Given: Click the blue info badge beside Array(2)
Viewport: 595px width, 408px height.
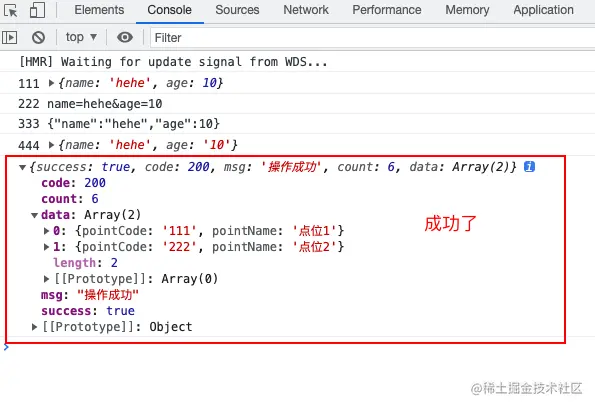Looking at the screenshot, I should point(529,167).
